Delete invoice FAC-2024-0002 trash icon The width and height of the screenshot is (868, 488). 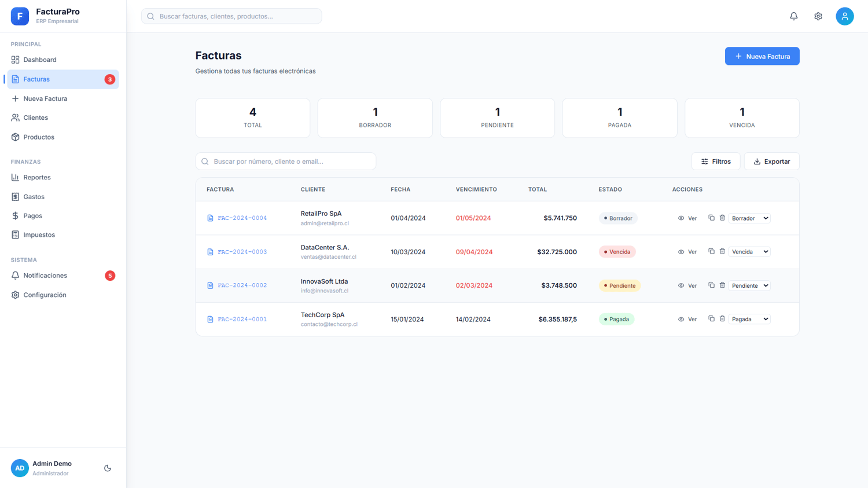click(x=722, y=285)
